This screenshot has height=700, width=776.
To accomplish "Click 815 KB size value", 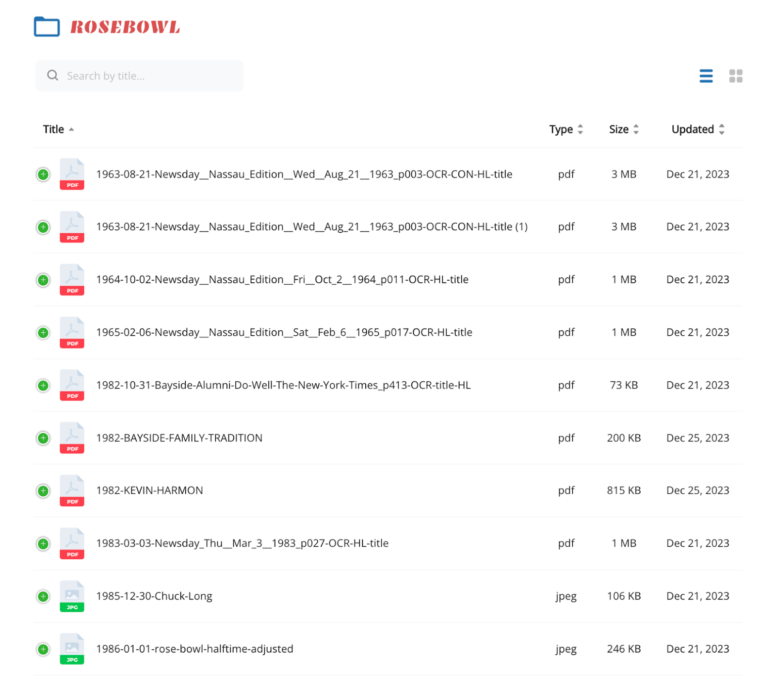I will point(624,490).
